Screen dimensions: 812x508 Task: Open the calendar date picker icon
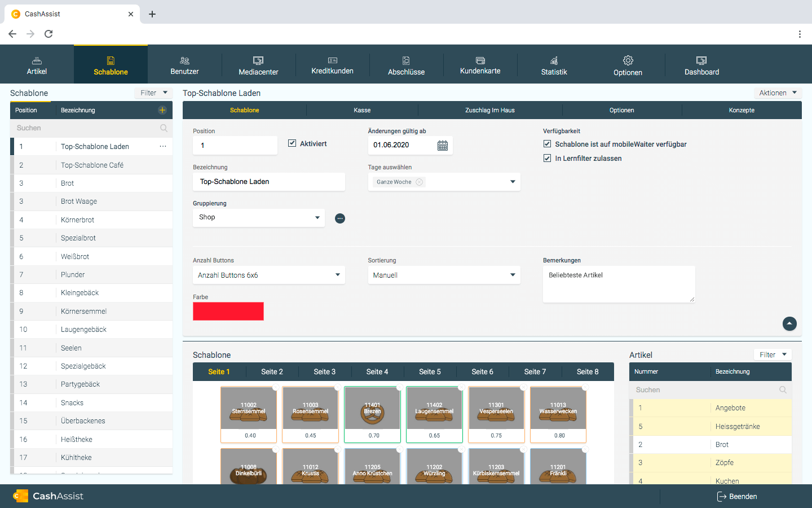pos(443,146)
